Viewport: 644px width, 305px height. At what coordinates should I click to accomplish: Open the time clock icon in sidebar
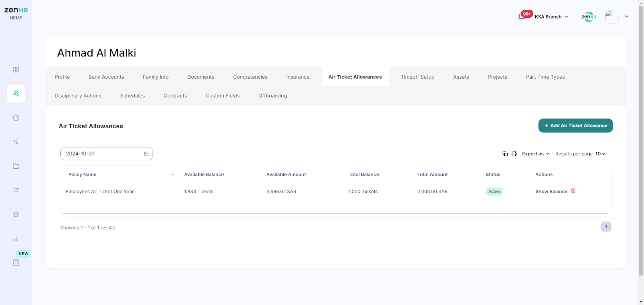16,118
